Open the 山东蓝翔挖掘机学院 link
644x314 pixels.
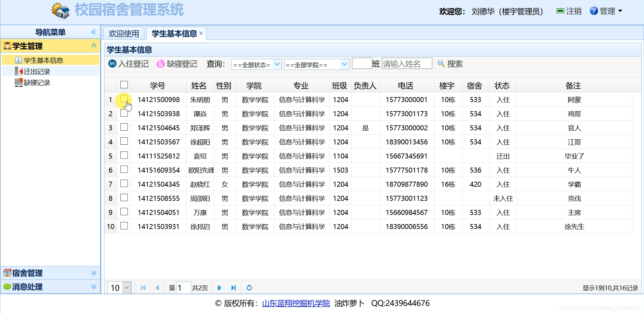296,303
